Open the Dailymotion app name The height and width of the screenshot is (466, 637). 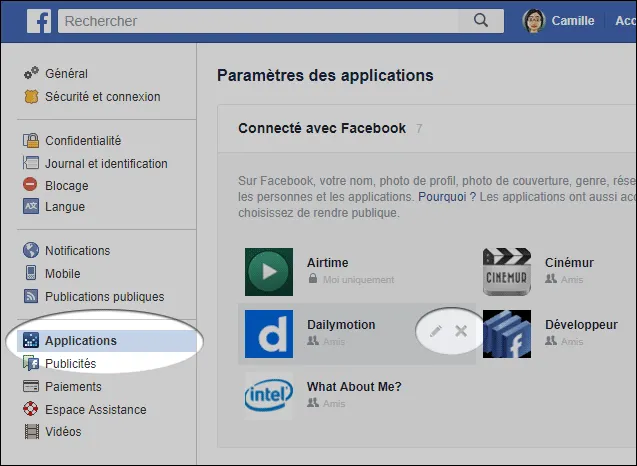tap(341, 325)
